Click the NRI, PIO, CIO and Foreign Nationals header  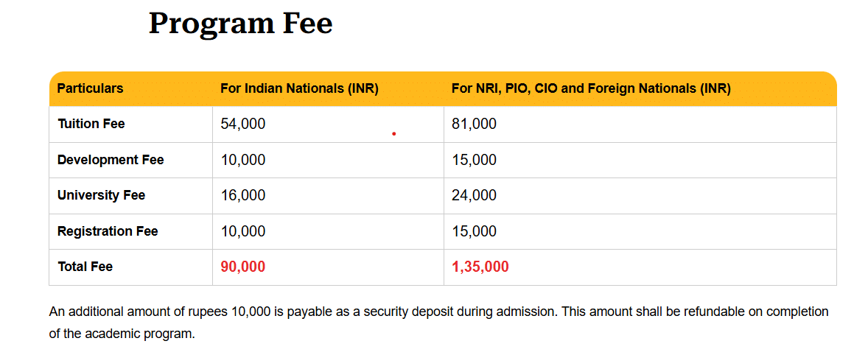pos(590,89)
